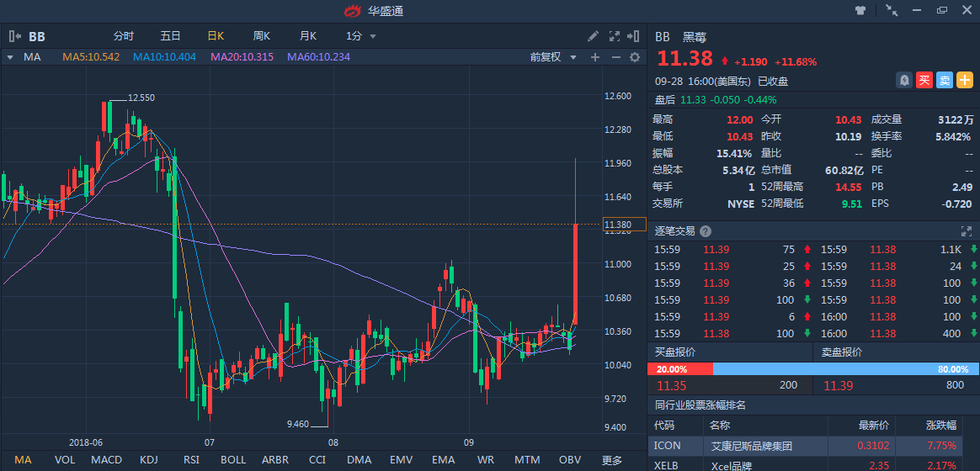The image size is (980, 471).
Task: Click ask price 11.39 quote
Action: [x=837, y=385]
